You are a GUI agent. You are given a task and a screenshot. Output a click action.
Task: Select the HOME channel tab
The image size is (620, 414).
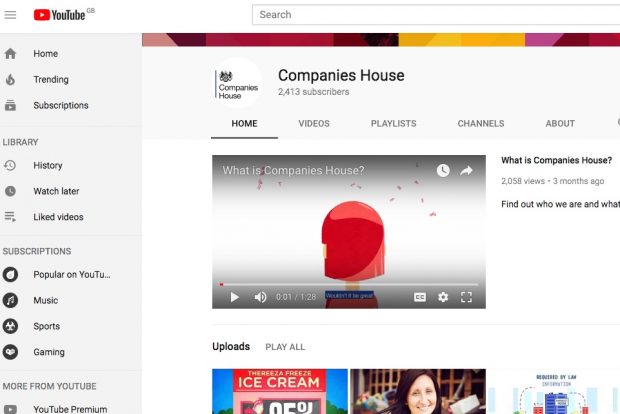244,124
